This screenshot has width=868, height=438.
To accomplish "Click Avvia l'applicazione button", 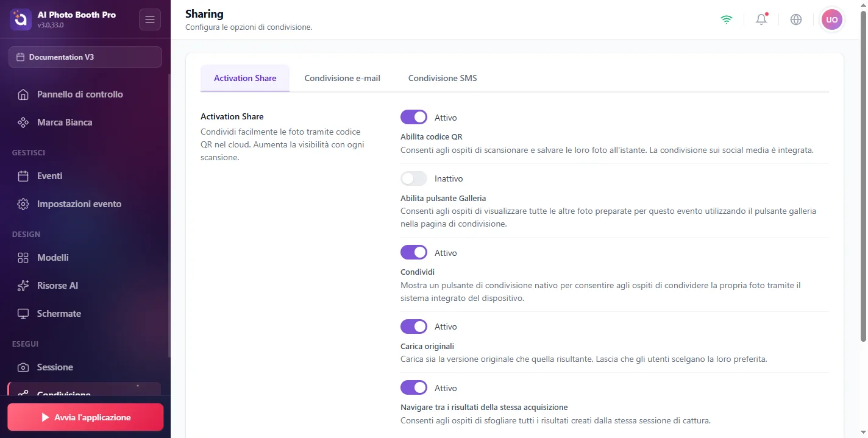I will click(85, 417).
